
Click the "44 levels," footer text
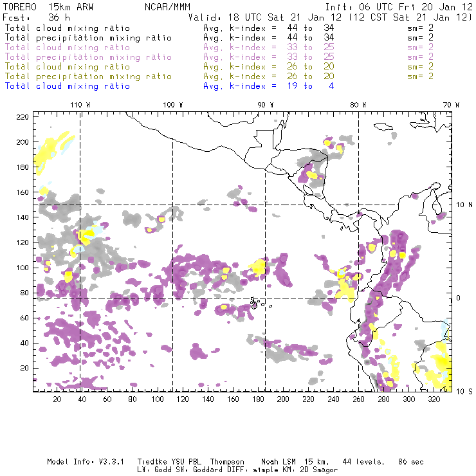[x=363, y=462]
